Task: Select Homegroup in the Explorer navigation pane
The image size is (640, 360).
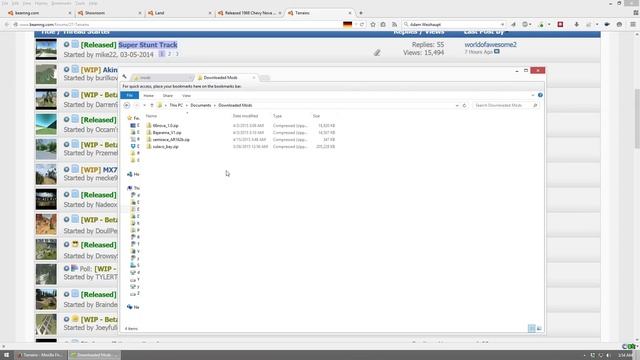Action: [x=133, y=174]
